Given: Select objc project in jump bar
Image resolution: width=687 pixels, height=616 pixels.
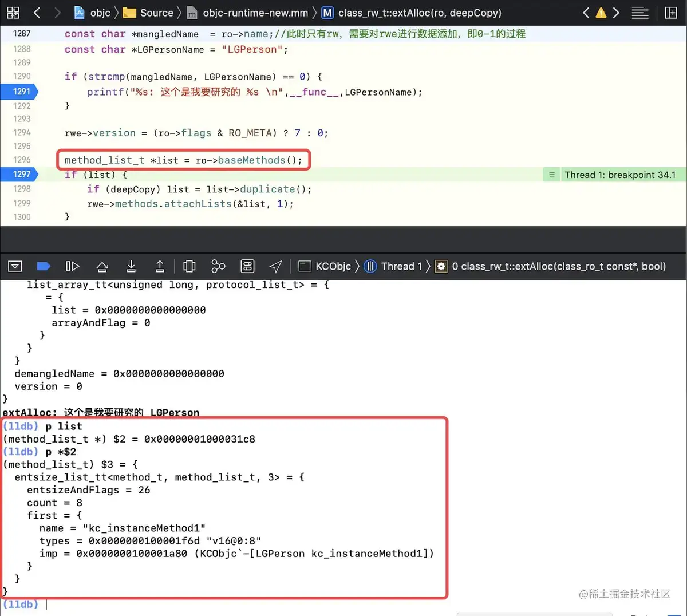Looking at the screenshot, I should coord(93,13).
